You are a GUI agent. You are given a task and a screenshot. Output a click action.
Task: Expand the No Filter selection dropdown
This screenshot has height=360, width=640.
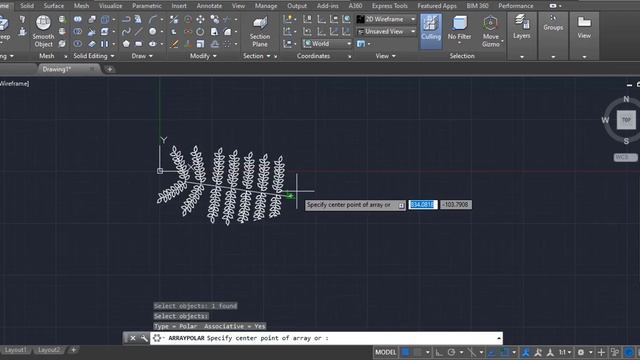[x=459, y=43]
